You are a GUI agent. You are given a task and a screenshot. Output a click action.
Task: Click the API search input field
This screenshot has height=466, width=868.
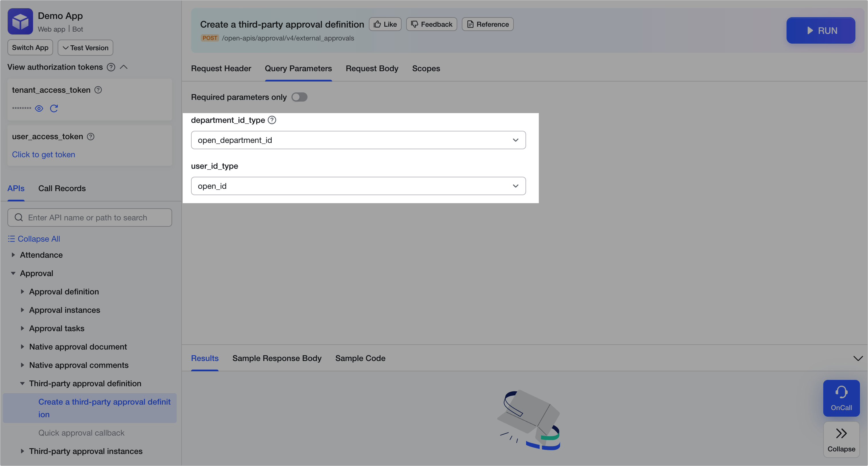(x=89, y=218)
